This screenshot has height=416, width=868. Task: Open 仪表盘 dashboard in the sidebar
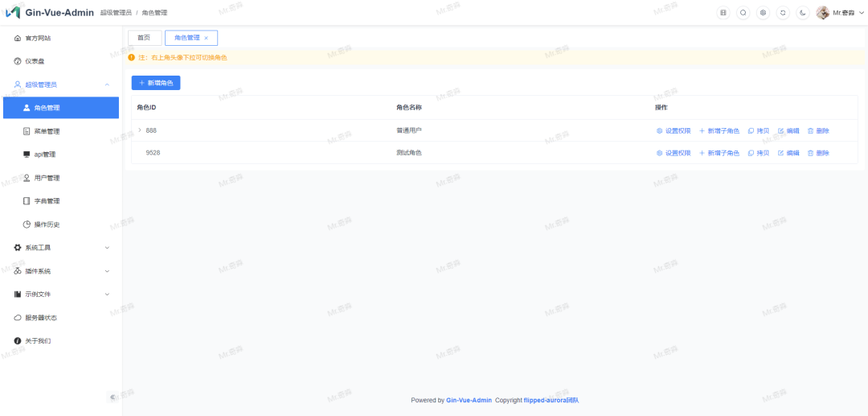[61, 61]
